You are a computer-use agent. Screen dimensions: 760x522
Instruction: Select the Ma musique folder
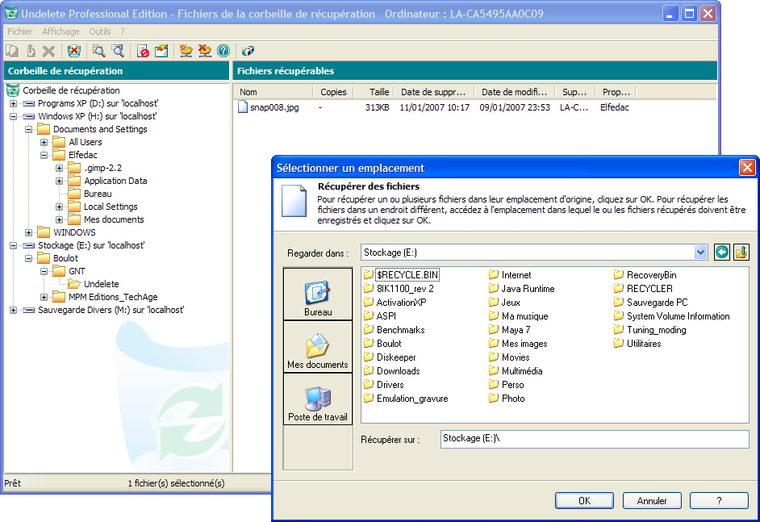pos(518,316)
